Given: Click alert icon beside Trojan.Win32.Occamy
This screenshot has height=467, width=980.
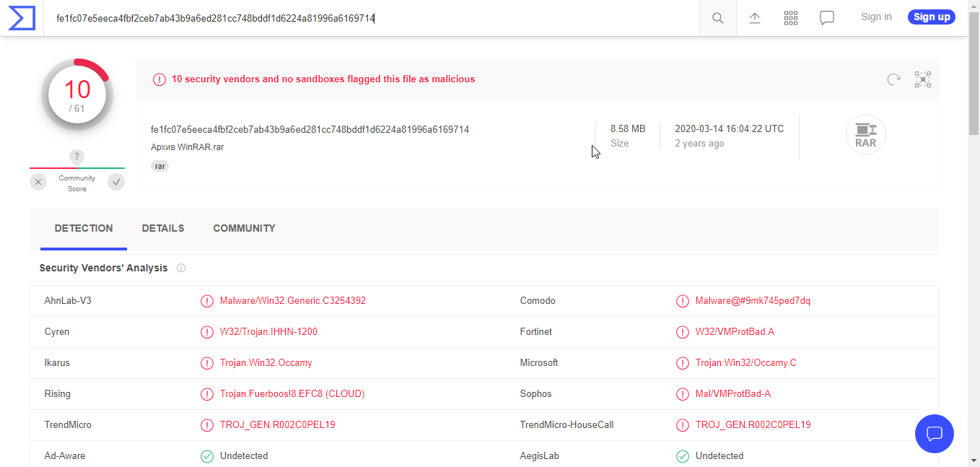Looking at the screenshot, I should pos(207,363).
